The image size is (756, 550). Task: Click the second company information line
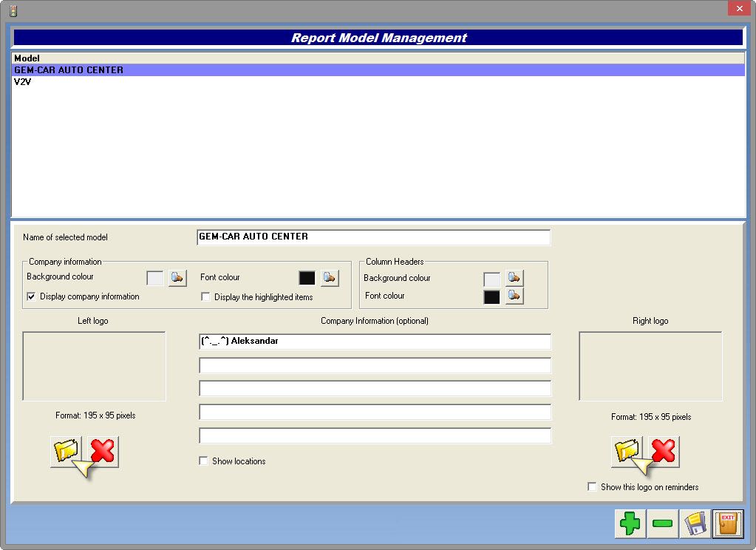(375, 365)
